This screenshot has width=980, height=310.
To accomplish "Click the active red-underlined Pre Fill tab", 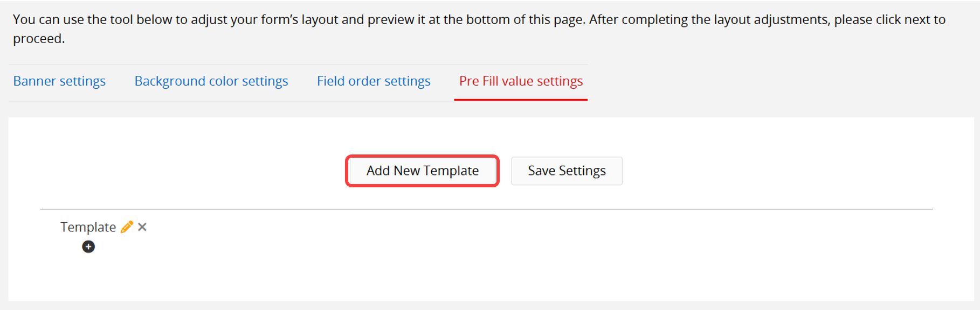I will pyautogui.click(x=521, y=81).
